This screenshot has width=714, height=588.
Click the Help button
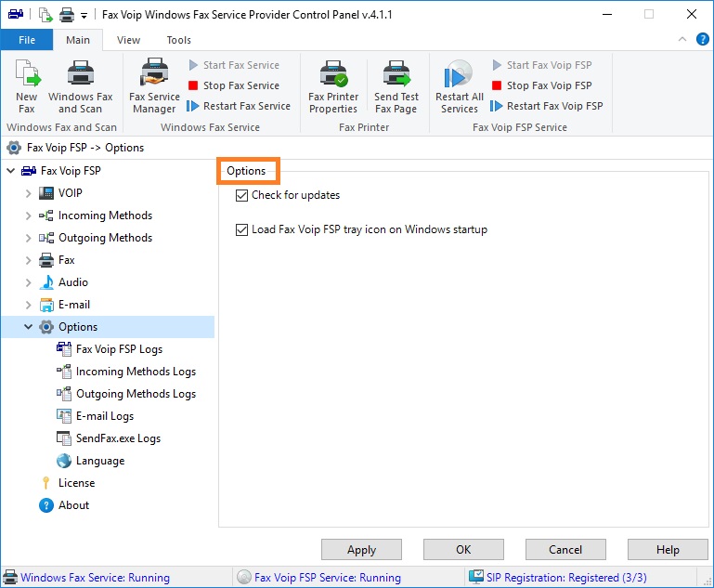click(668, 550)
